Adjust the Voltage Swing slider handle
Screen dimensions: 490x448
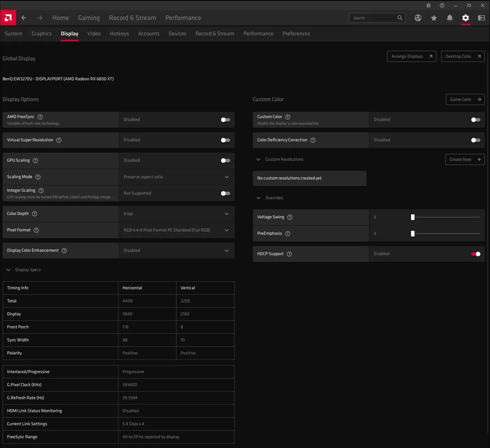point(413,217)
